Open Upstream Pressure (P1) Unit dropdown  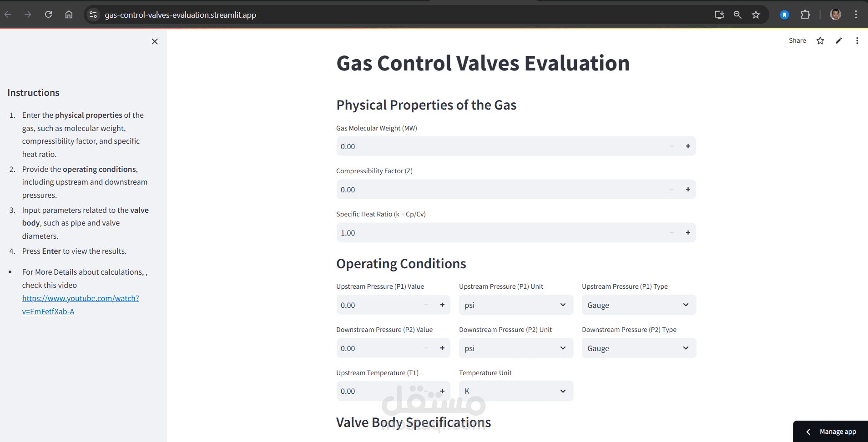(516, 305)
